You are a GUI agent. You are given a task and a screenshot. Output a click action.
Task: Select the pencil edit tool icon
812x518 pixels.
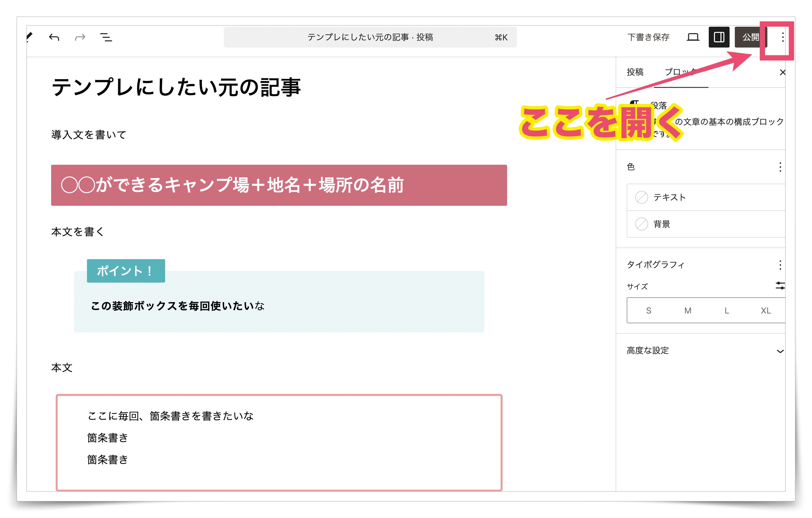[x=30, y=37]
